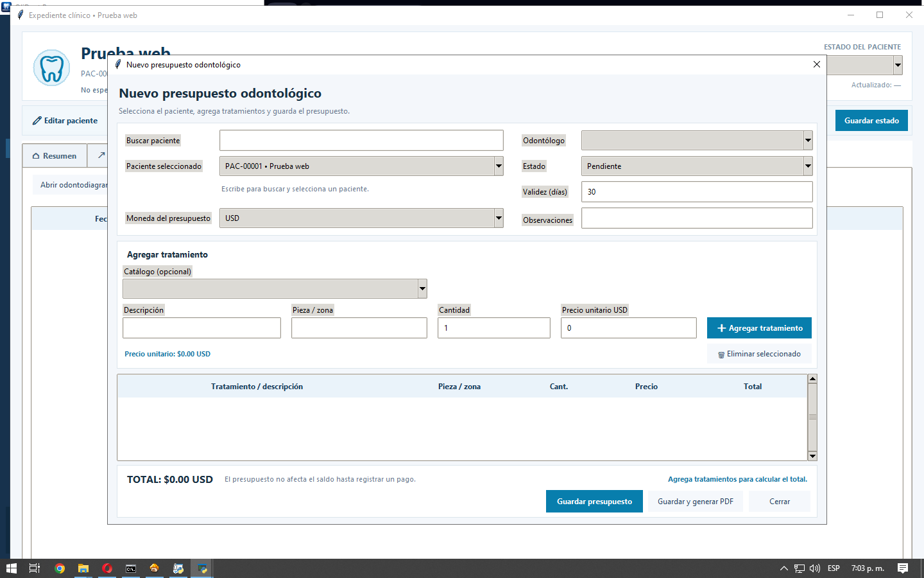Close the Nuevo presupuesto odontológico dialog
The image size is (924, 578).
pyautogui.click(x=817, y=64)
